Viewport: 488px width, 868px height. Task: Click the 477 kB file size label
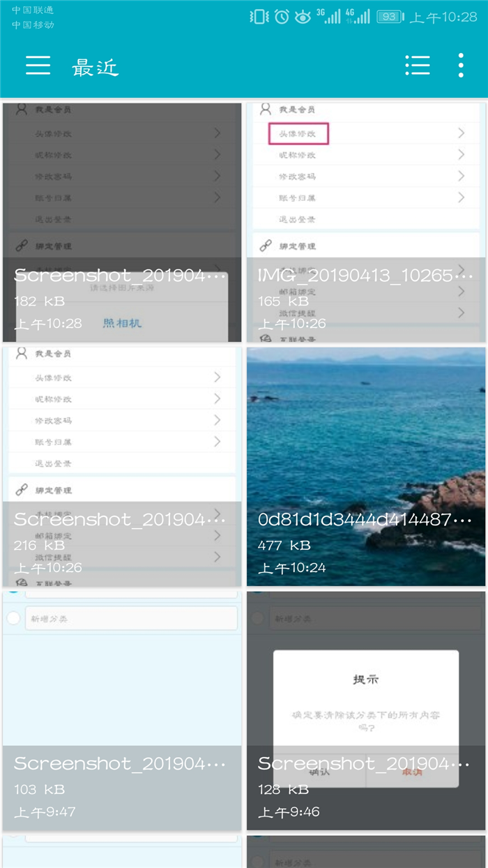click(x=284, y=545)
